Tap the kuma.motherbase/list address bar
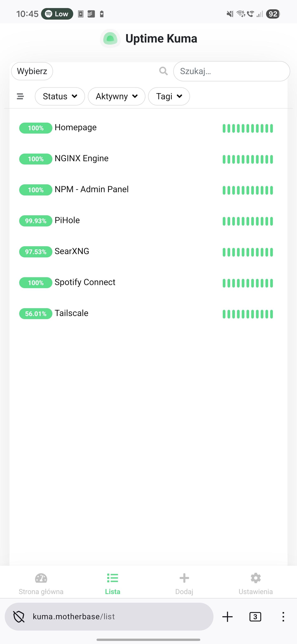The height and width of the screenshot is (644, 297). coord(109,617)
